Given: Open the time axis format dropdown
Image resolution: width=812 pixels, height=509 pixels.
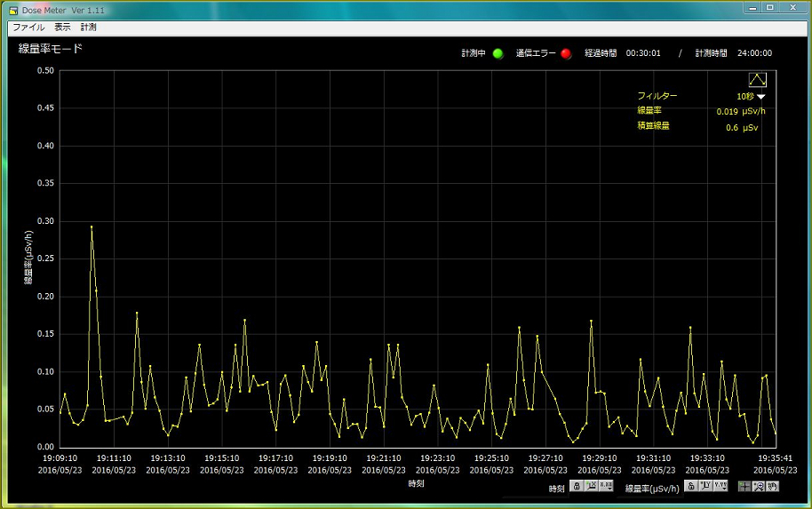Looking at the screenshot, I should click(606, 487).
